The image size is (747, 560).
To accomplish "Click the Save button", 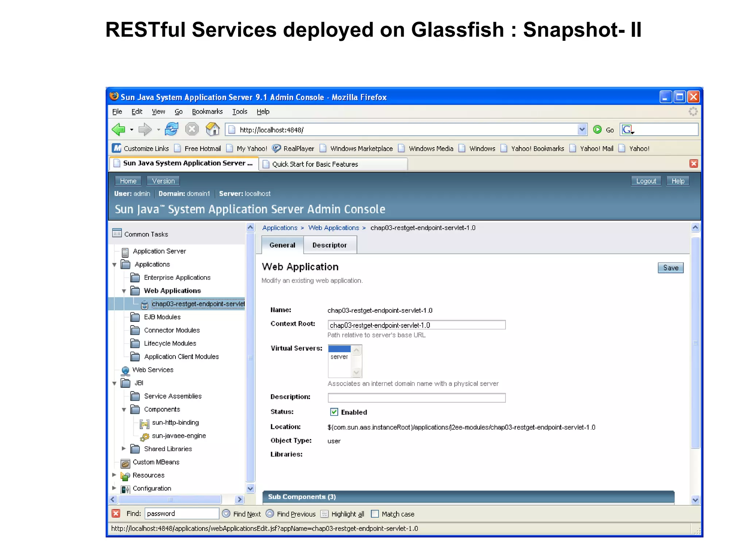I will [x=670, y=268].
